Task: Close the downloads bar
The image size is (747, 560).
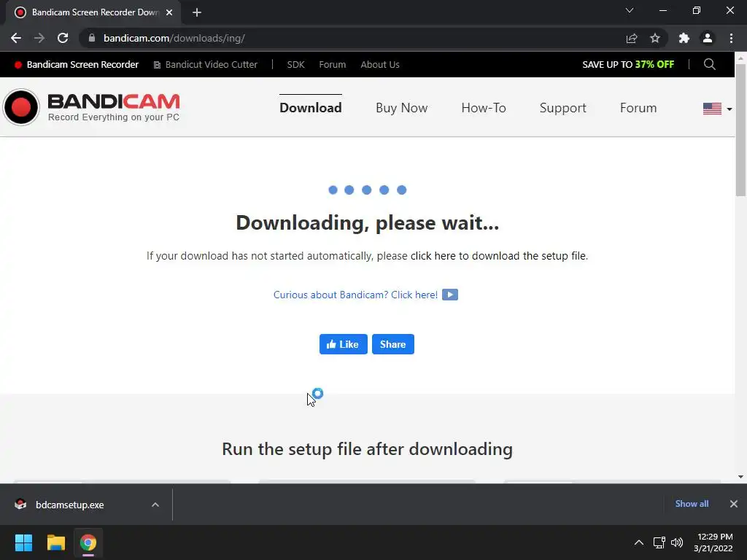Action: point(734,504)
